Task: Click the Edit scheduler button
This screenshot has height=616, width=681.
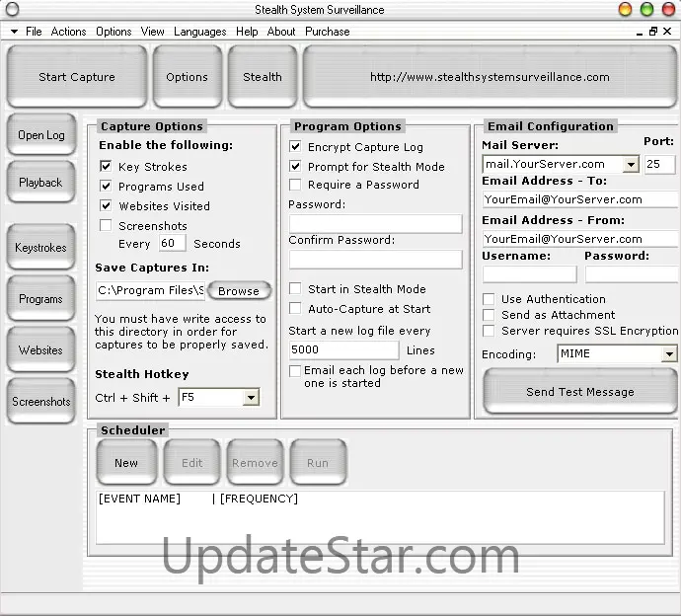Action: [192, 463]
